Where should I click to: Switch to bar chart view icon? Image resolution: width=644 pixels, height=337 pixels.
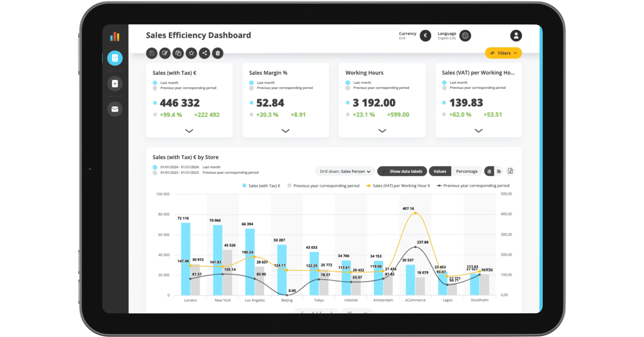pos(489,171)
